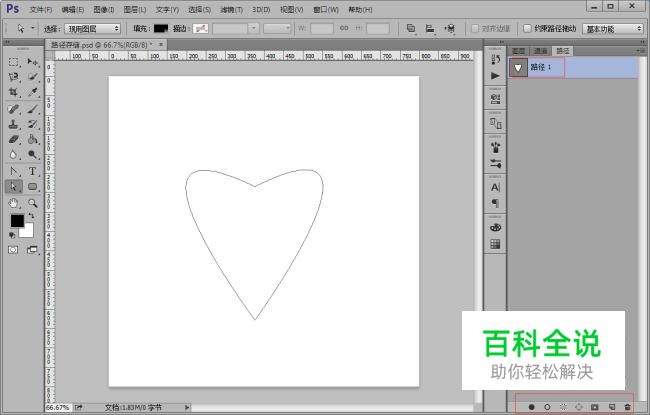The width and height of the screenshot is (650, 415).
Task: Open tool preset picker arrow
Action: pyautogui.click(x=33, y=28)
